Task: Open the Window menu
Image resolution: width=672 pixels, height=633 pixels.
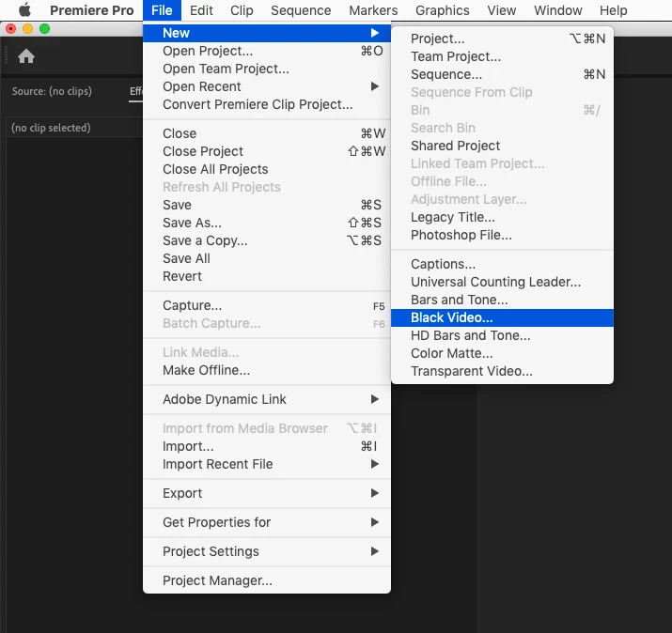Action: tap(557, 10)
